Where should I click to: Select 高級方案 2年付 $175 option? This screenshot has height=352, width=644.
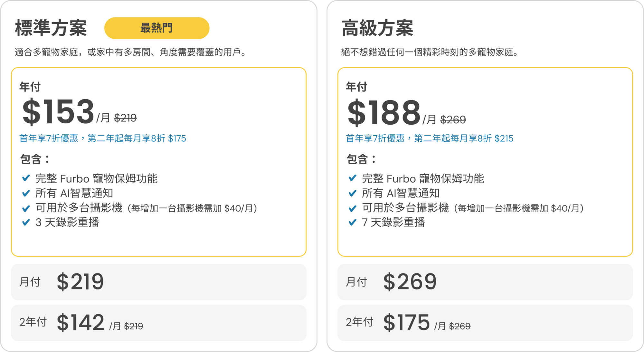pos(485,323)
